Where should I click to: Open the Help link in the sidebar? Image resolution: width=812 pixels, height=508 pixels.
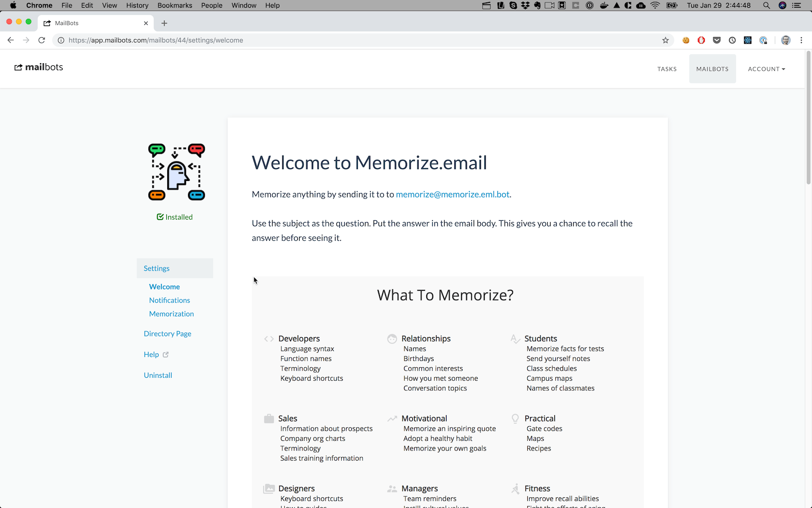(x=151, y=355)
